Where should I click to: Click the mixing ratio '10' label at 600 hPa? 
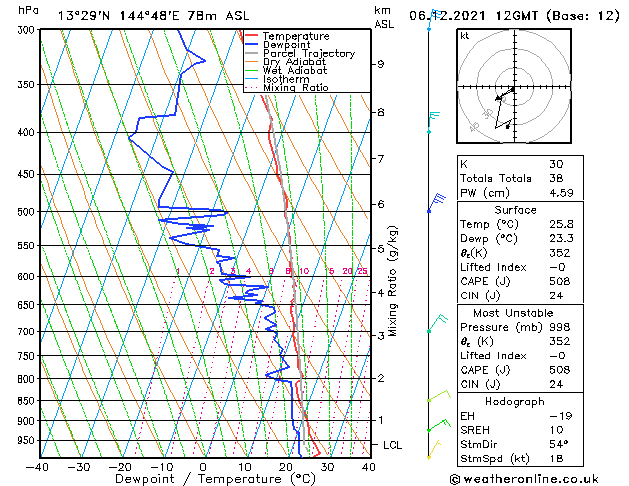(304, 271)
